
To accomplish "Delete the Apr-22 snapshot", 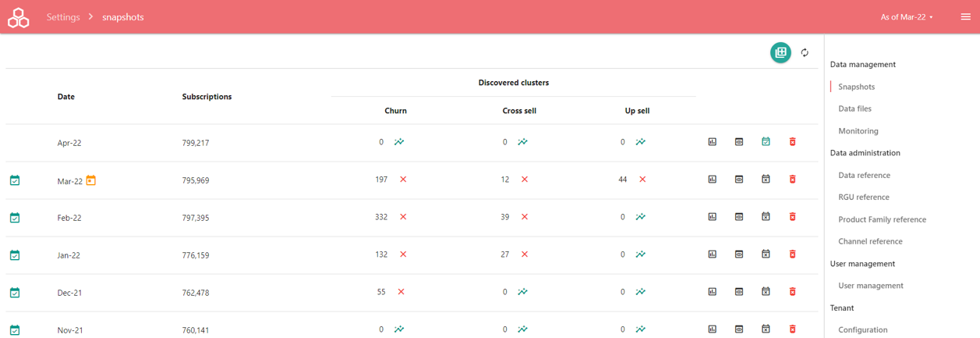I will [792, 142].
